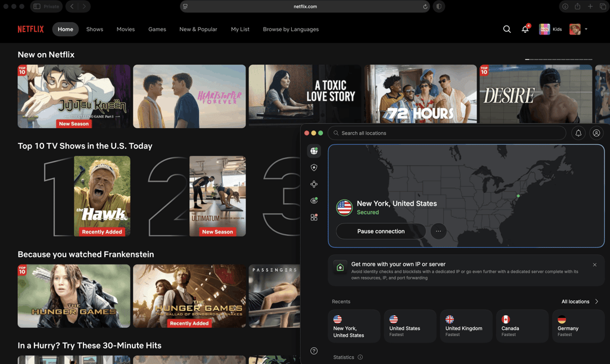This screenshot has width=610, height=364.
Task: Go forward in Safari
Action: click(x=84, y=6)
